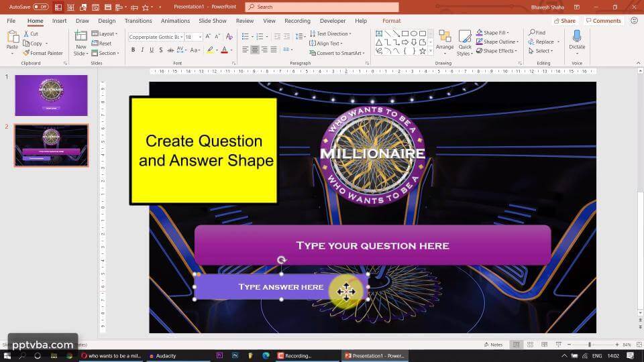Screen dimensions: 644x362
Task: Align text to the left
Action: [246, 50]
